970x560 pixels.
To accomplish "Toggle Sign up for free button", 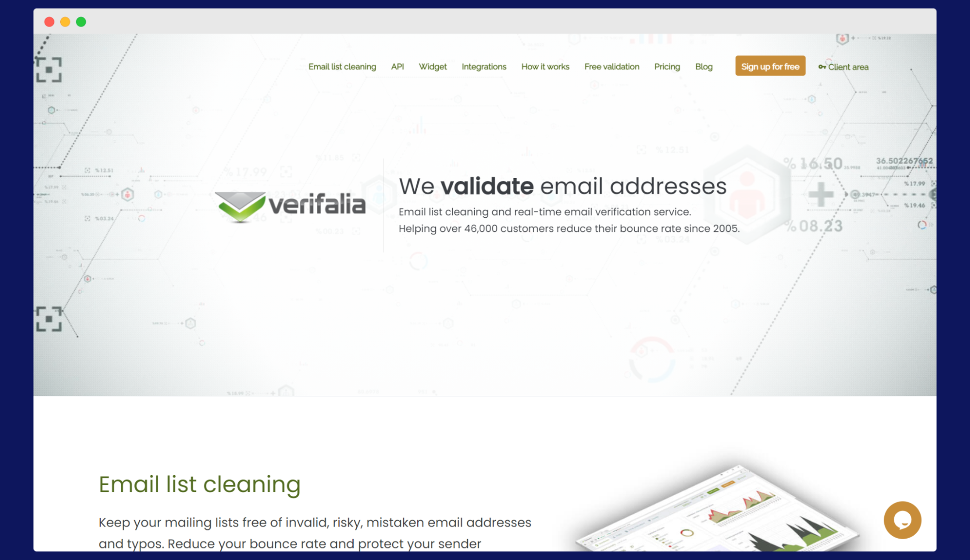I will 770,66.
